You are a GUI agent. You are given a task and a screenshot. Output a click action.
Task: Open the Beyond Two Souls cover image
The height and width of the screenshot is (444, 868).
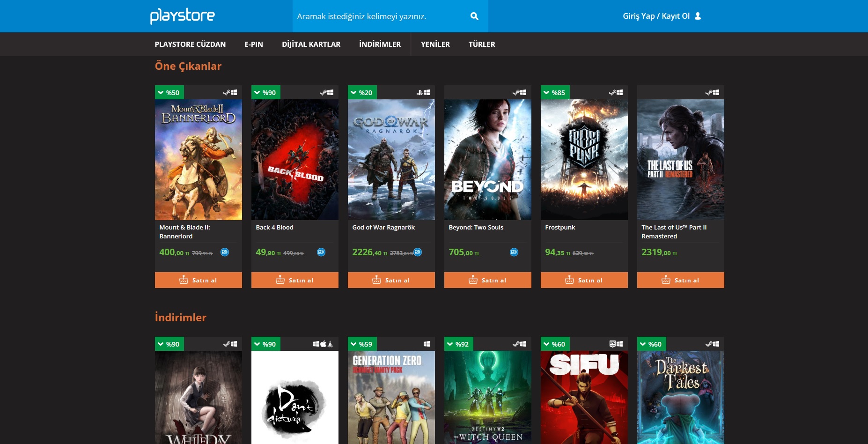[x=488, y=160]
